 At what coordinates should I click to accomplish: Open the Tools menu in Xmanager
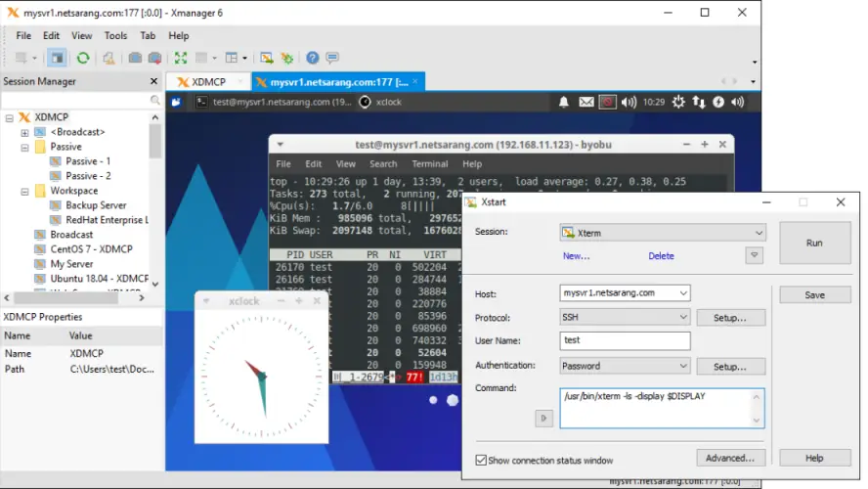pyautogui.click(x=115, y=35)
